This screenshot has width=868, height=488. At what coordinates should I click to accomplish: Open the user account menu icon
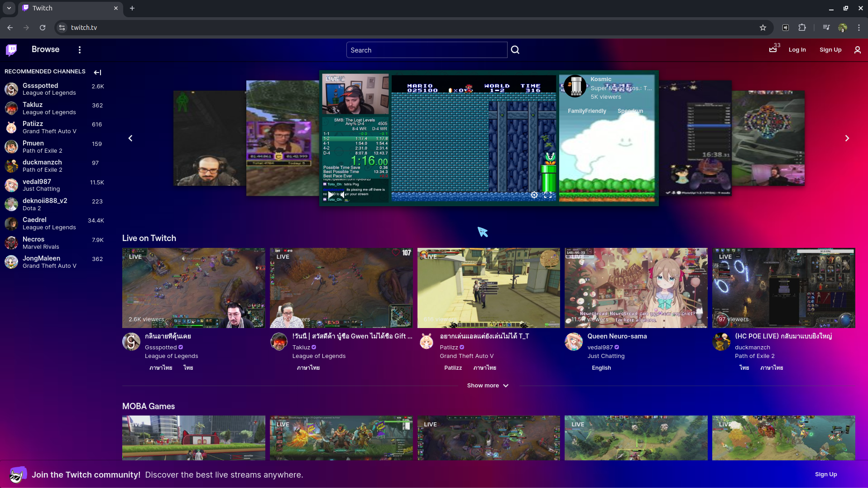(x=857, y=50)
